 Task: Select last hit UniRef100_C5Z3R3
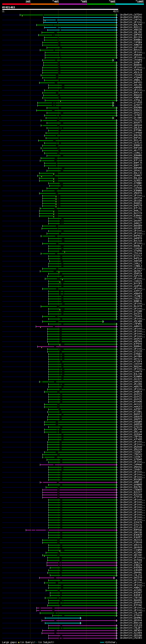click(131, 638)
